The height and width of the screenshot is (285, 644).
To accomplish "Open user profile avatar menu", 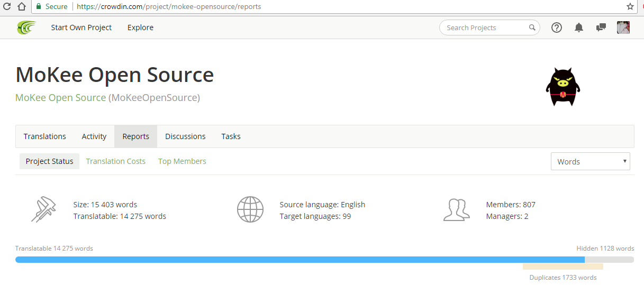I will point(623,27).
